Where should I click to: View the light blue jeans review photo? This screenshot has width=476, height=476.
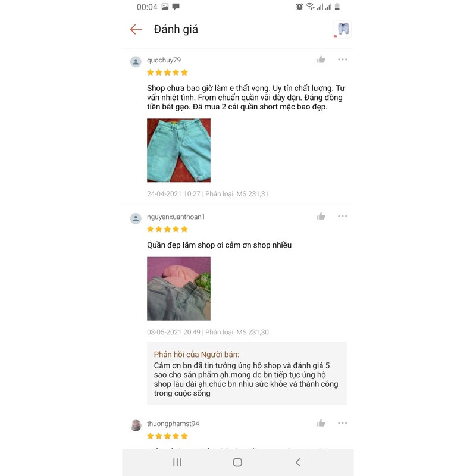[x=178, y=289]
